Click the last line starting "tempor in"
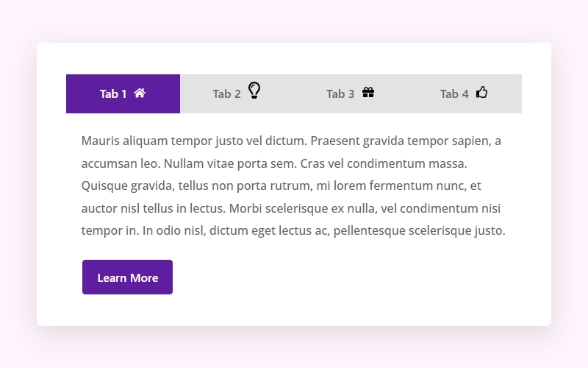Image resolution: width=588 pixels, height=368 pixels. (293, 230)
